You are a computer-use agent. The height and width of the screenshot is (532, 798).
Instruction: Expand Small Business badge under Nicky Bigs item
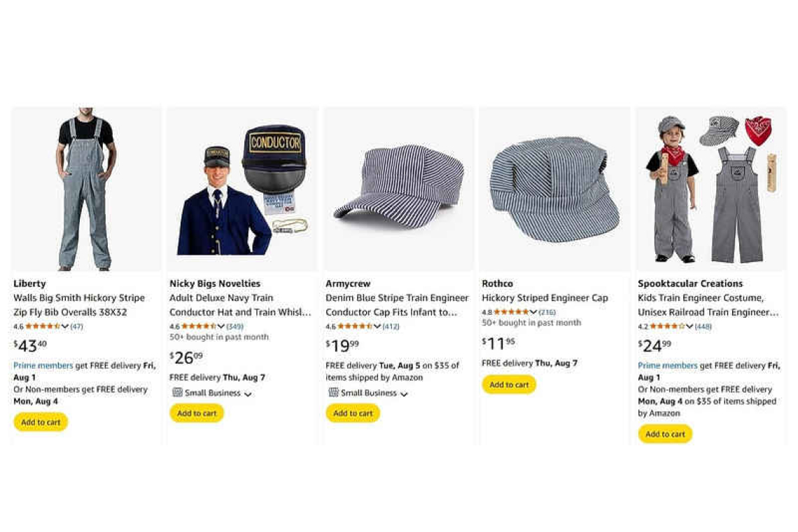[248, 393]
